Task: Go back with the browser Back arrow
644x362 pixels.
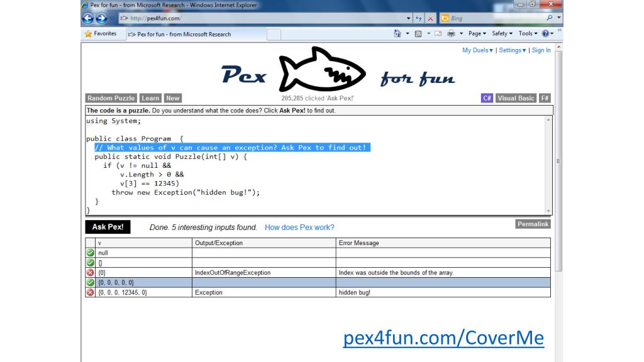Action: click(87, 18)
